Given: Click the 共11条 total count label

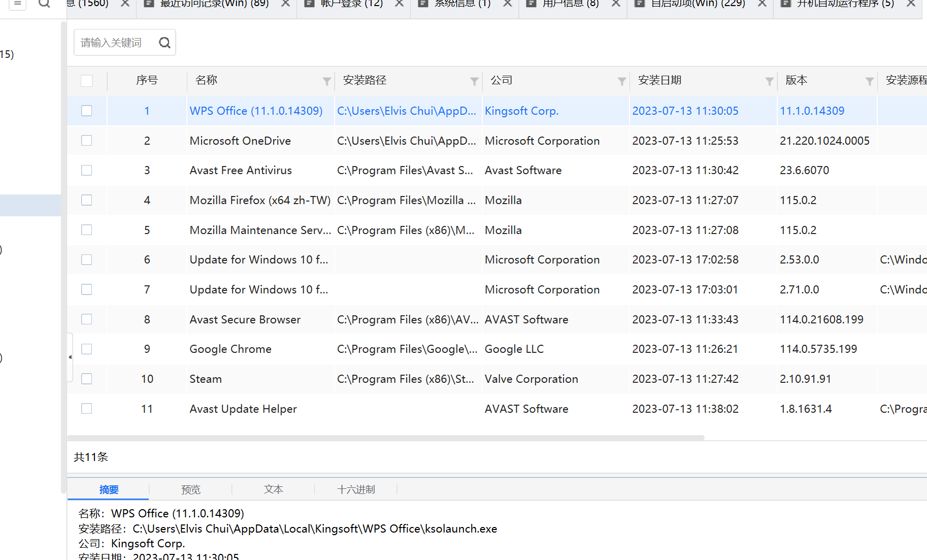Looking at the screenshot, I should 91,457.
